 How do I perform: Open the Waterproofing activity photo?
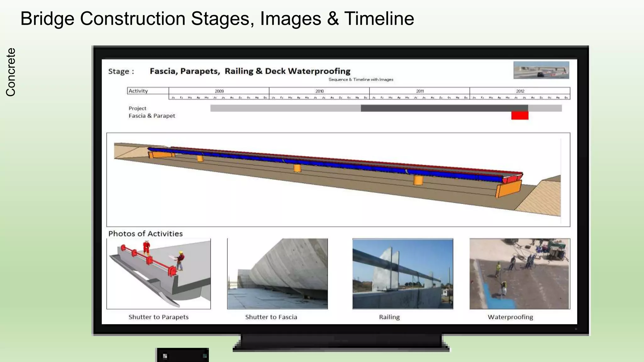(519, 274)
